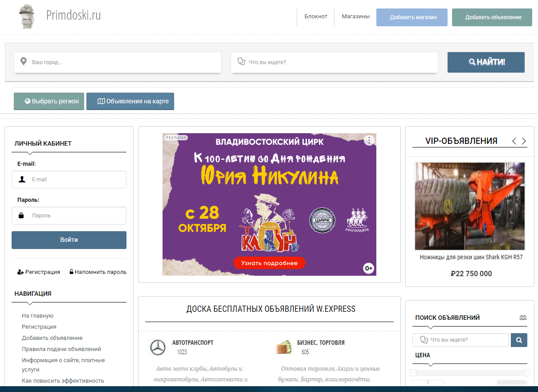The height and width of the screenshot is (392, 538).
Task: Open Правила подачи объявлений navigation link
Action: (x=61, y=349)
